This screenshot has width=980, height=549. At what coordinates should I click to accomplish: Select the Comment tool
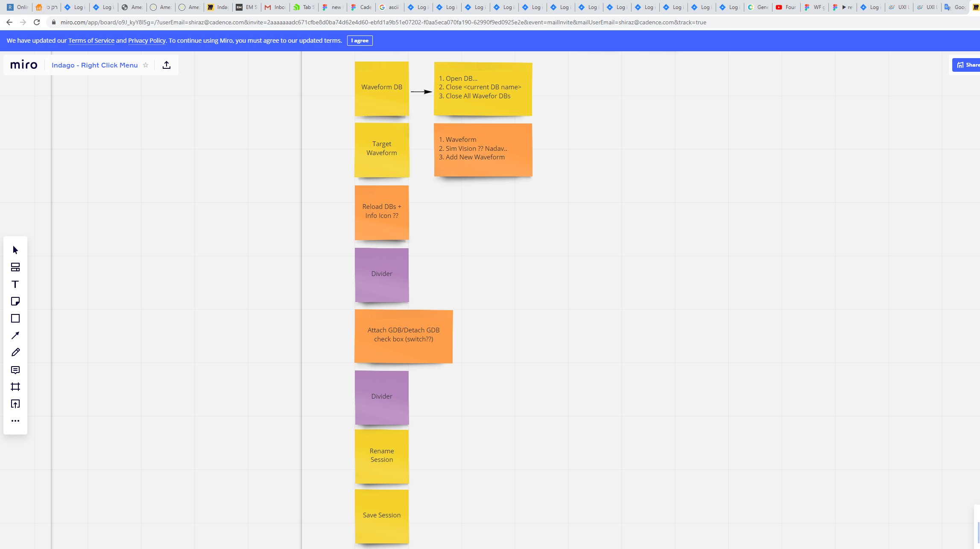pyautogui.click(x=15, y=370)
